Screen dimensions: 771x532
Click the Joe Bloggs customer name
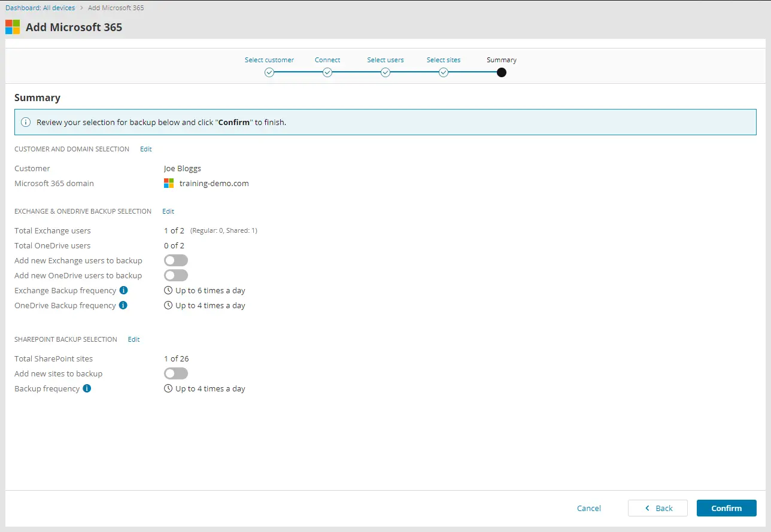[x=183, y=168]
